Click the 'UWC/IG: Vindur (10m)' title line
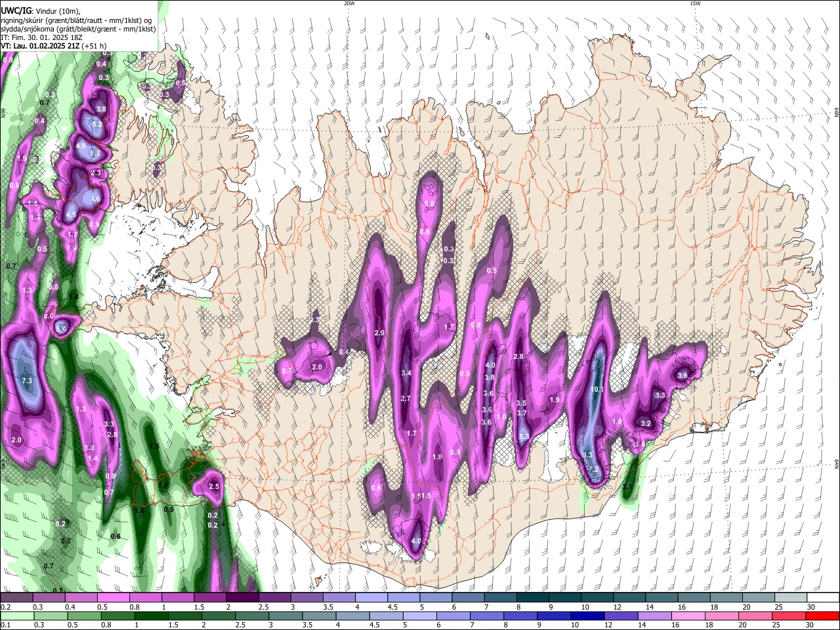The height and width of the screenshot is (630, 840). point(40,10)
